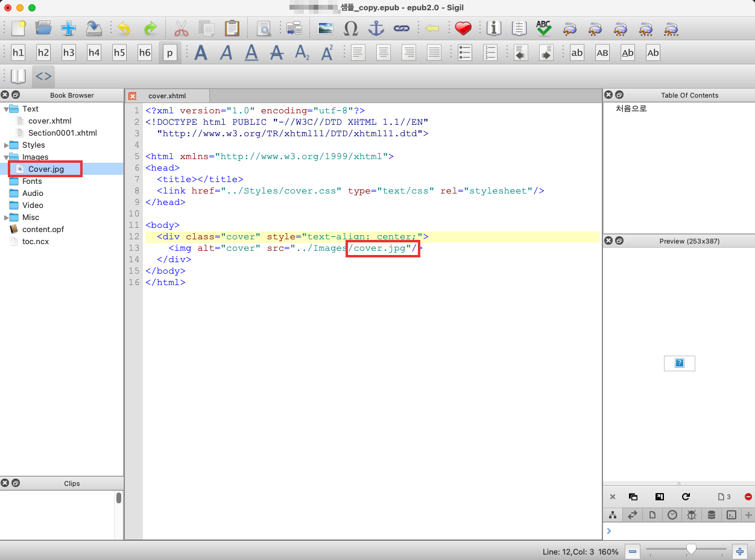This screenshot has height=560, width=755.
Task: Apply heading 1 style h1
Action: click(18, 52)
